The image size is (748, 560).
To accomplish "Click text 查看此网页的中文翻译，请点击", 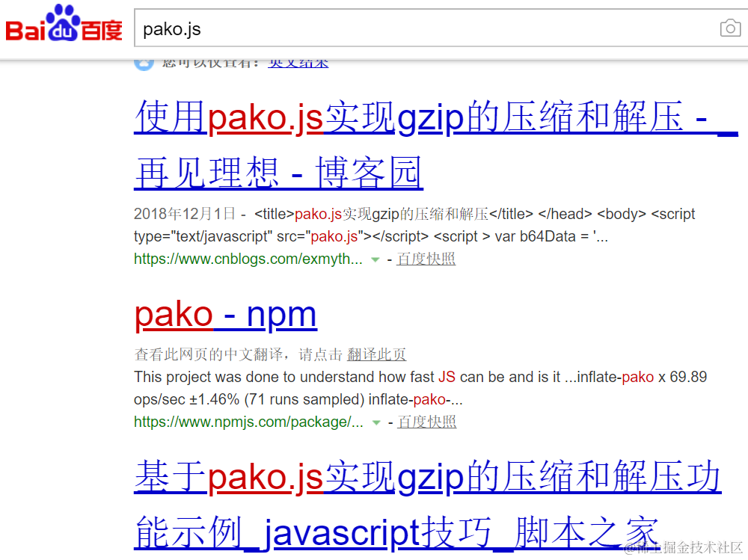I will [x=239, y=354].
